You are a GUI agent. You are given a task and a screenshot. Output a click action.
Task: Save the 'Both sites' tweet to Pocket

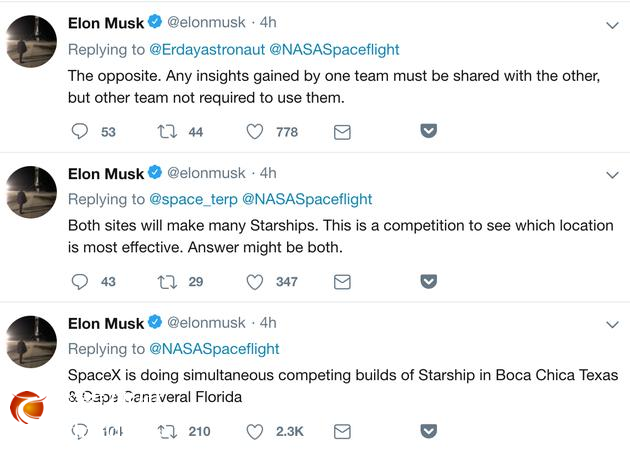point(428,281)
